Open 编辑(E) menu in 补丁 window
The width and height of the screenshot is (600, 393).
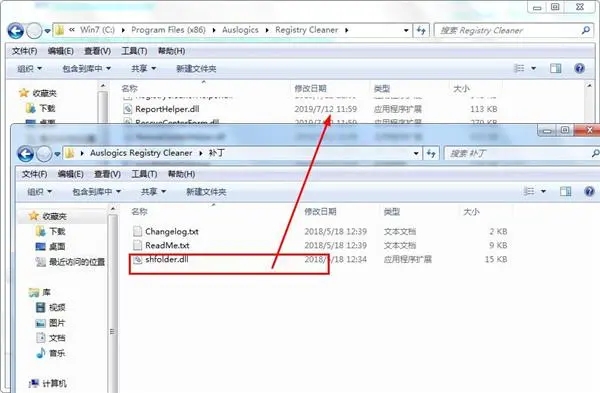[x=70, y=174]
